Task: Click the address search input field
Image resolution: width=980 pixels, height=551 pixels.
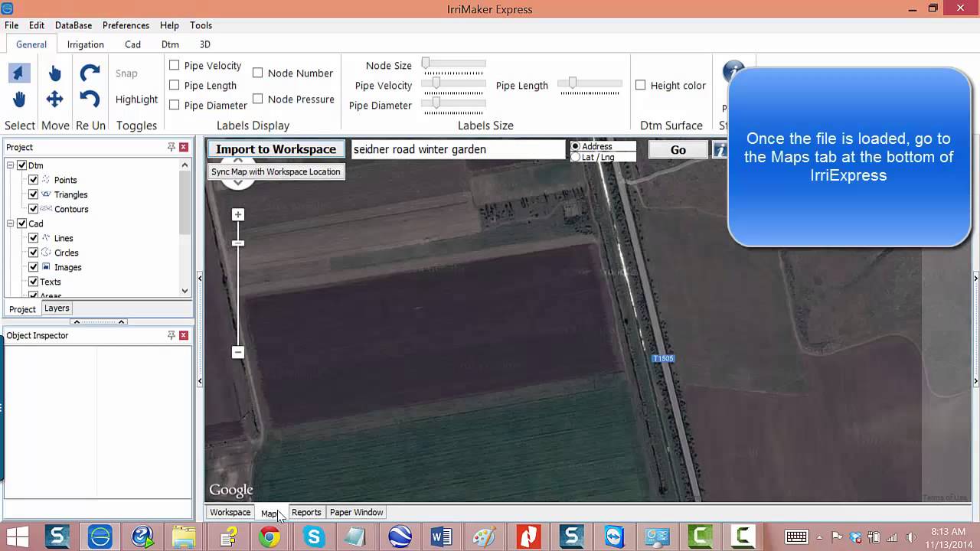Action: pyautogui.click(x=458, y=149)
